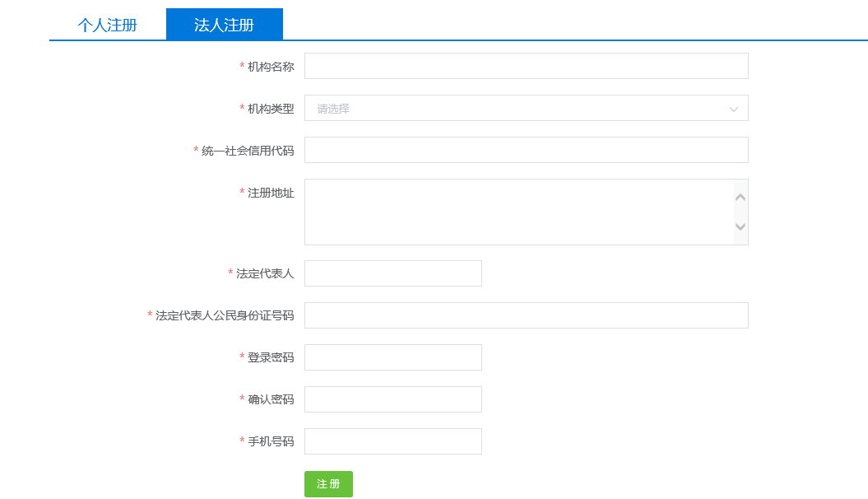Click the 法定代表人公民身份证号码 field

[x=526, y=315]
